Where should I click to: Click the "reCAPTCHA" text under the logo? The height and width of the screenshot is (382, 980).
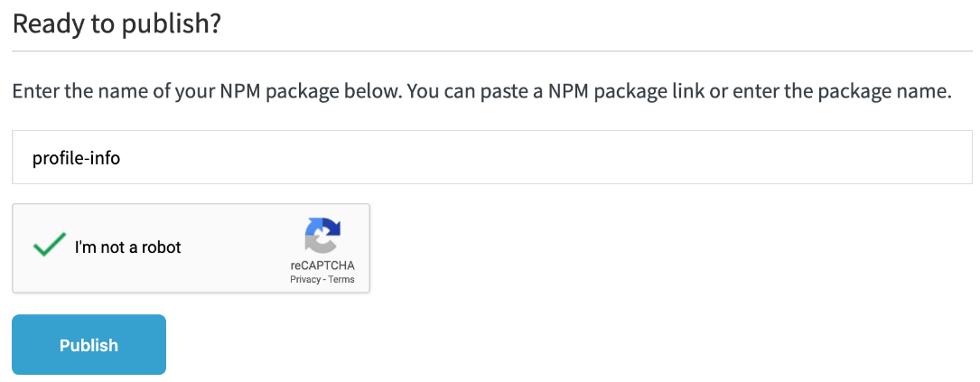pos(322,266)
